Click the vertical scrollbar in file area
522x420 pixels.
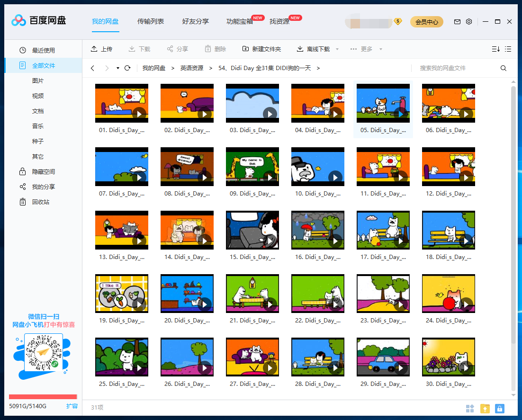[513, 214]
